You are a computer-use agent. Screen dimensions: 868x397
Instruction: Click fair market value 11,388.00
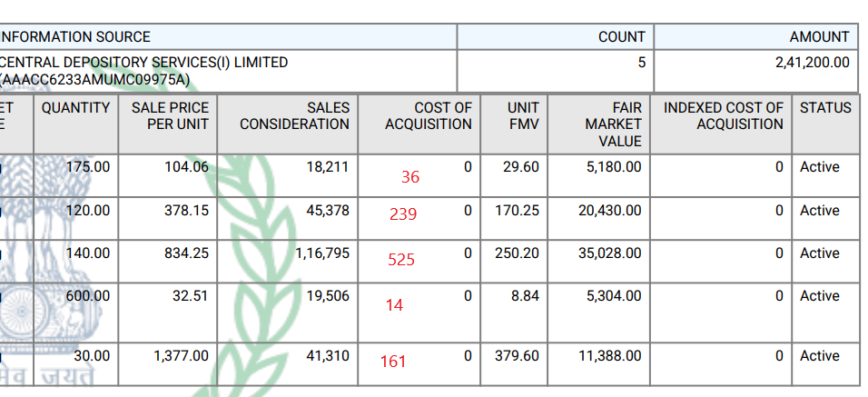coord(609,356)
